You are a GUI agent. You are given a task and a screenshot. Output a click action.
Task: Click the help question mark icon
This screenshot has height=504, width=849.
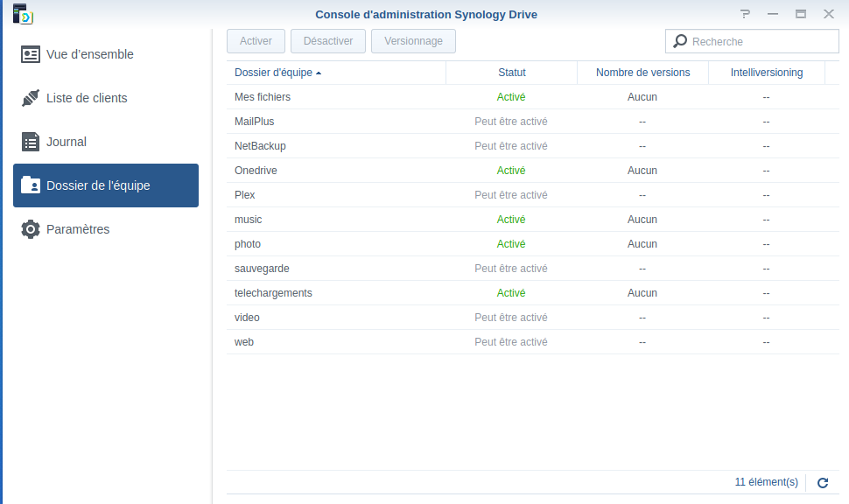(745, 14)
